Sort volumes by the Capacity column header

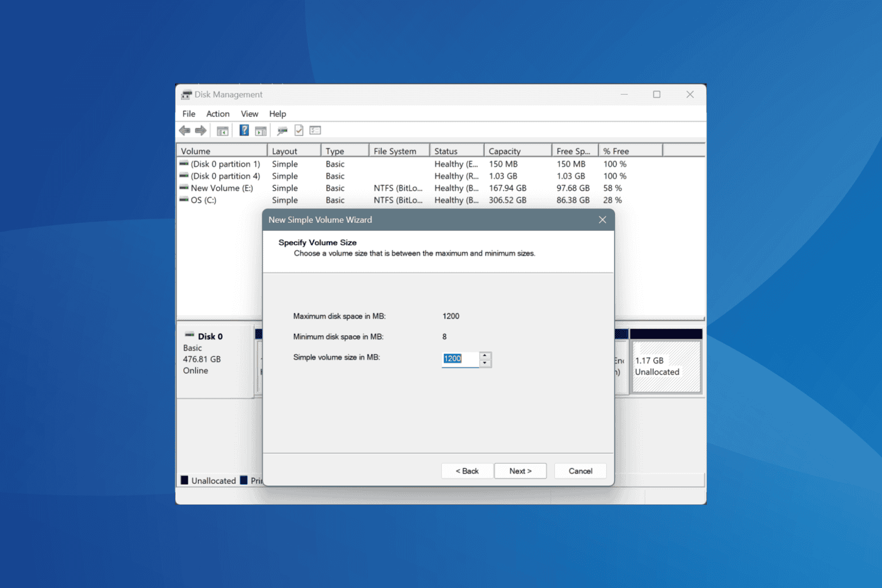[504, 150]
